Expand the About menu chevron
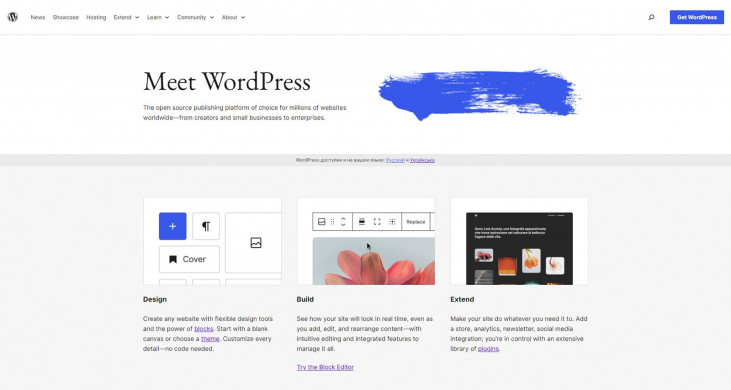 pyautogui.click(x=243, y=17)
